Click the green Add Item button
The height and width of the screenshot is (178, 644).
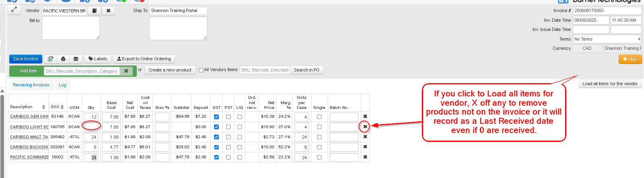coord(28,71)
